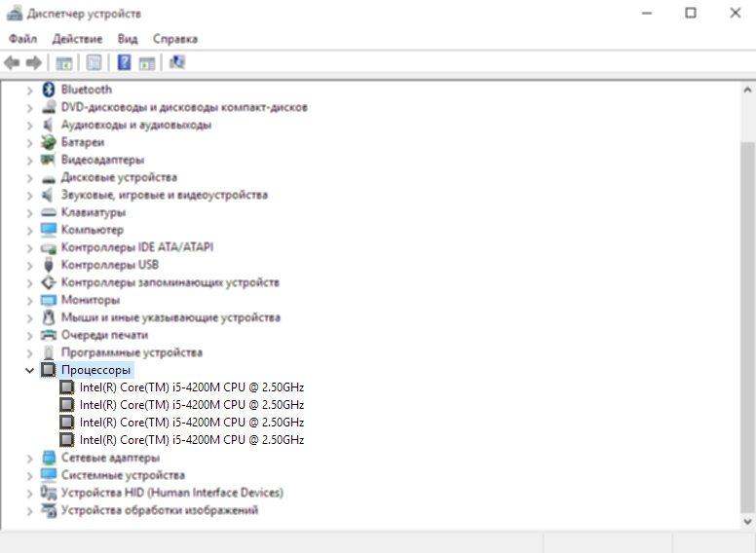Expand the Контроллеры USB node
The height and width of the screenshot is (553, 756).
(29, 266)
